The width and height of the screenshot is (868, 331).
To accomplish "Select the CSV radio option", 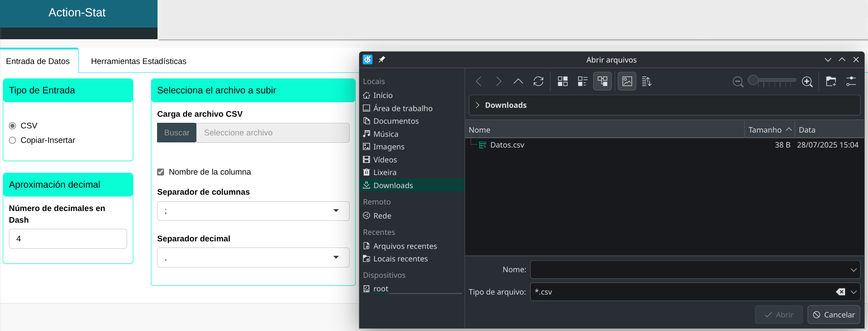I will click(x=13, y=126).
